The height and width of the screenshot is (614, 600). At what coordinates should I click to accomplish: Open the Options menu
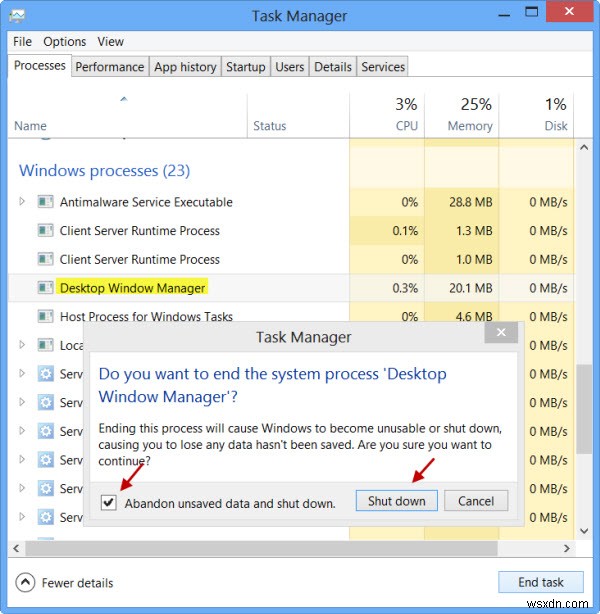coord(65,42)
